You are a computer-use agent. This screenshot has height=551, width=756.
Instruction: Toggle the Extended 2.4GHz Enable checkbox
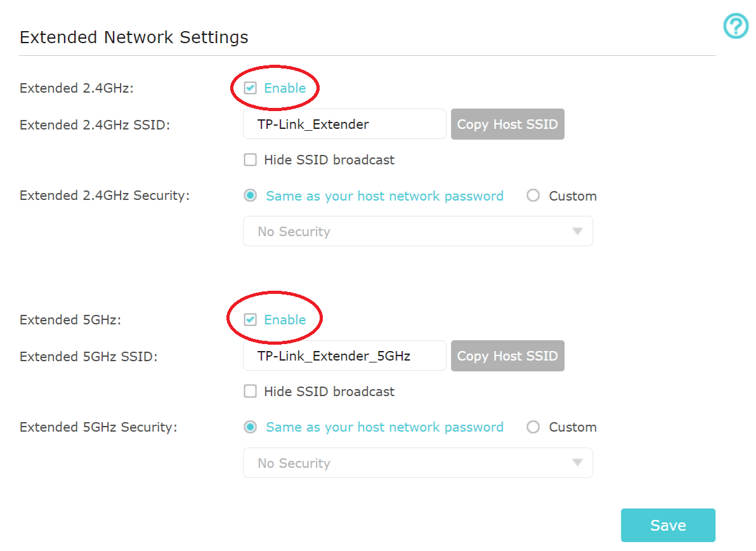pyautogui.click(x=251, y=88)
